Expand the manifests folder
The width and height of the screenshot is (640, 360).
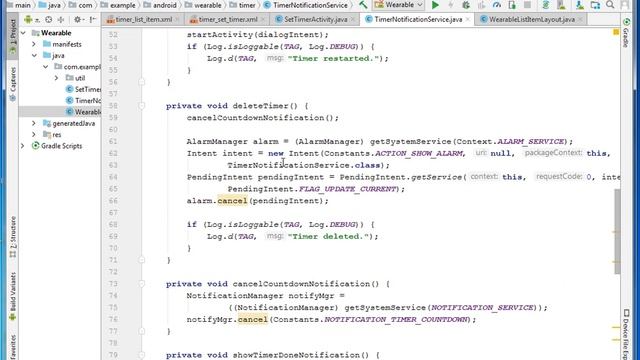(34, 44)
